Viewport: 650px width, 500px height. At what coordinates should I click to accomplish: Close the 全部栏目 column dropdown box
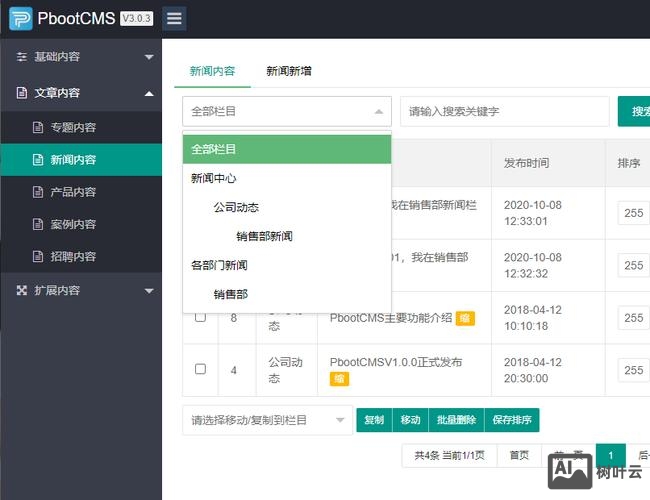pos(287,111)
